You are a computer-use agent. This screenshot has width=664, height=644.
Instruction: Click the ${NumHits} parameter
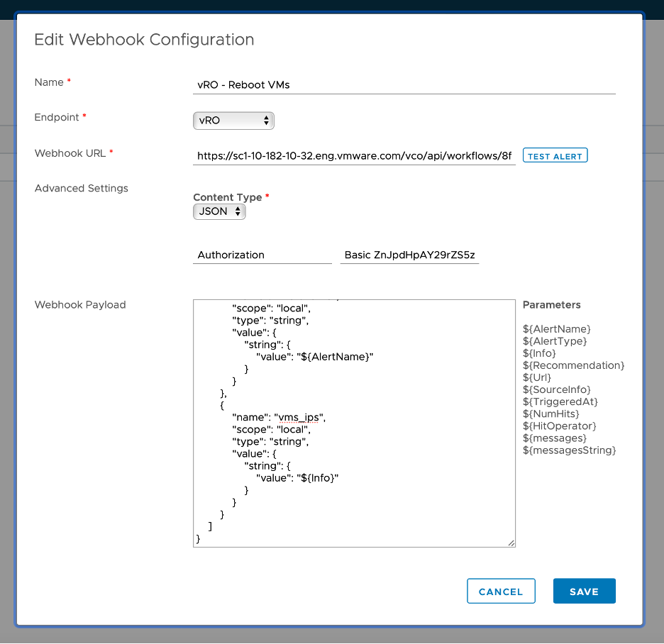(x=551, y=413)
